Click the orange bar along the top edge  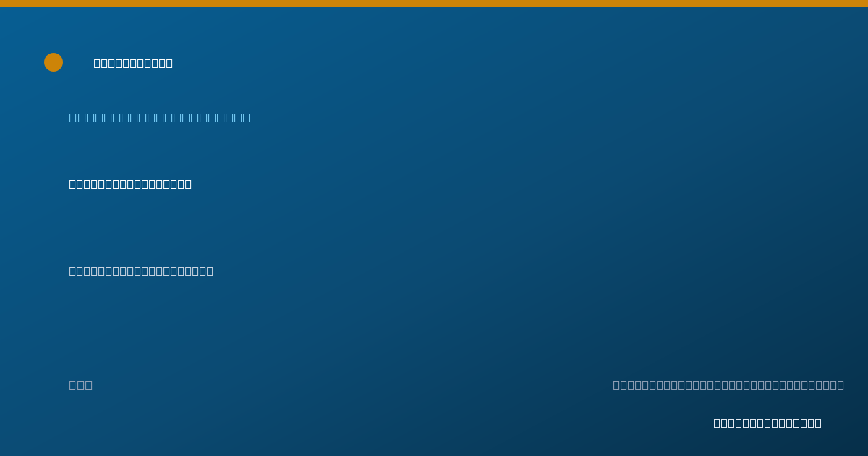(434, 4)
